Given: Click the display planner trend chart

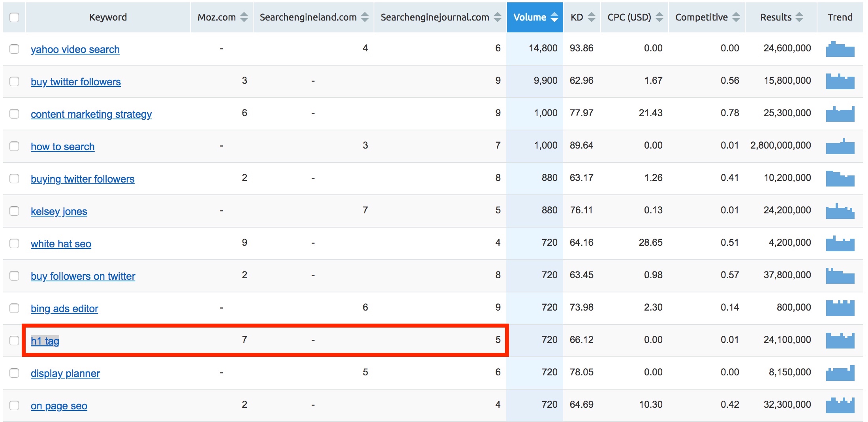Looking at the screenshot, I should pos(840,373).
